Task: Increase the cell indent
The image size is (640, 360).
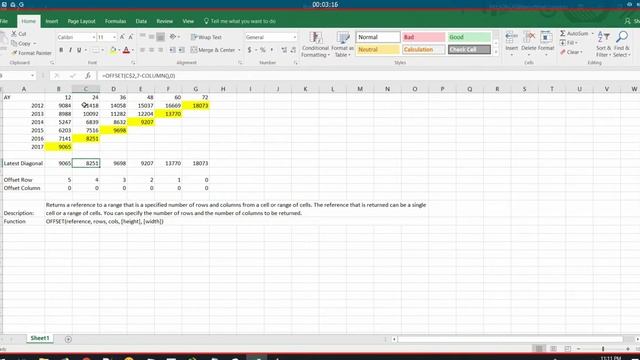Action: [182, 50]
